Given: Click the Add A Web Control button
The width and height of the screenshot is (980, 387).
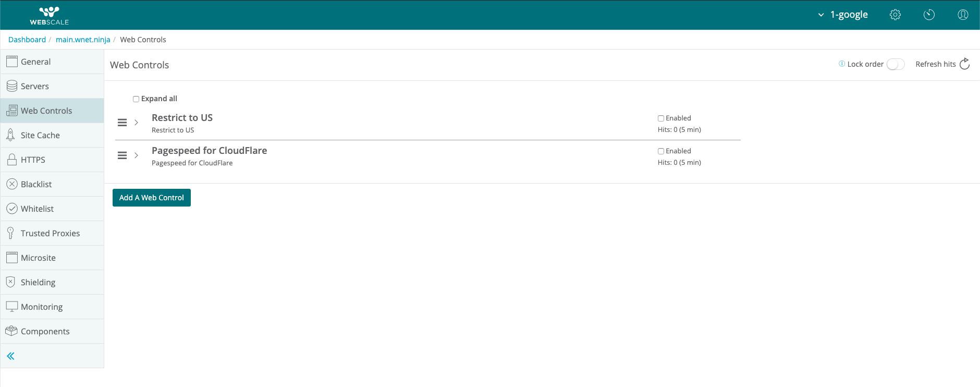Looking at the screenshot, I should [x=152, y=198].
